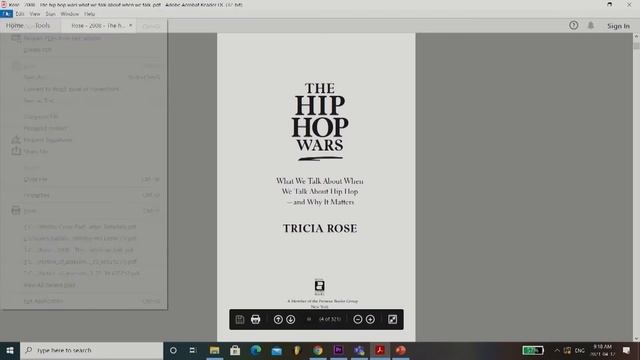Open Microsoft Edge from the taskbar
Viewport: 640px width, 360px height.
pos(256,350)
